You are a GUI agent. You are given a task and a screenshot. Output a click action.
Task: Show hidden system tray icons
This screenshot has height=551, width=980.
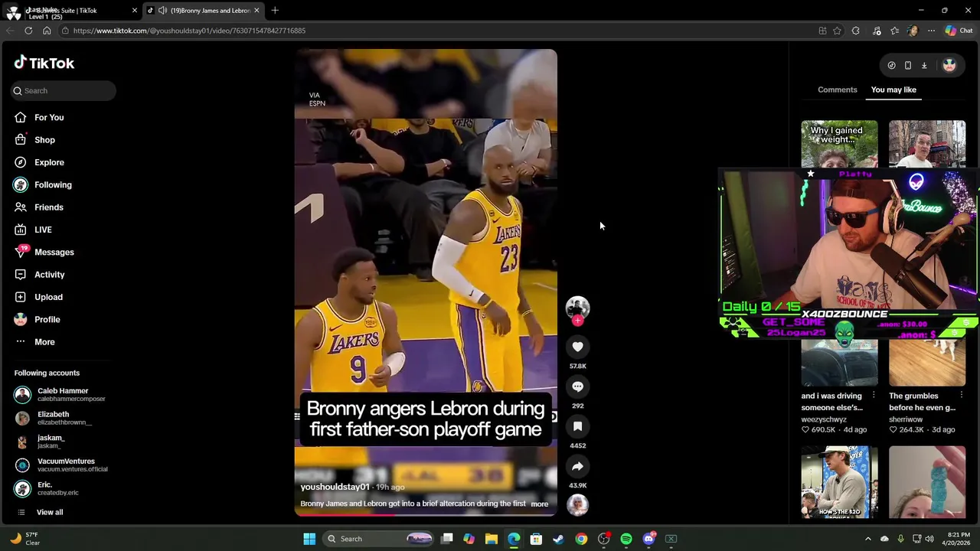pos(867,539)
